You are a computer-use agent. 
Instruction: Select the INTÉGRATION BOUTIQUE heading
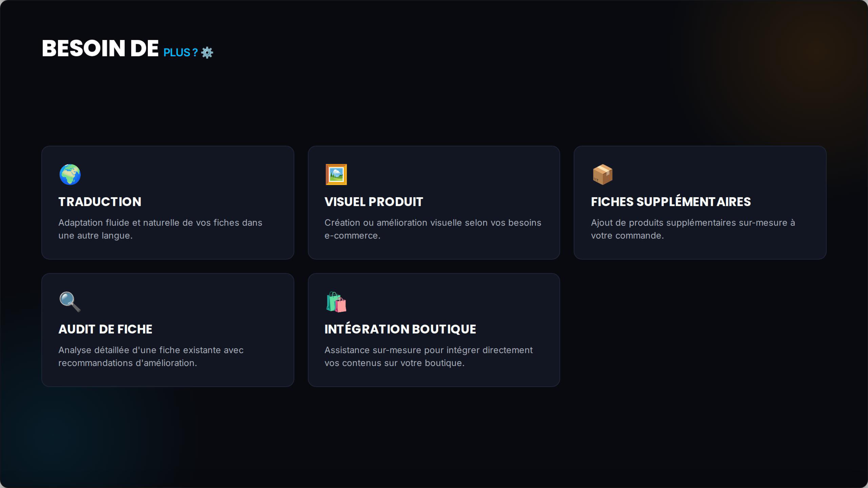pos(400,328)
